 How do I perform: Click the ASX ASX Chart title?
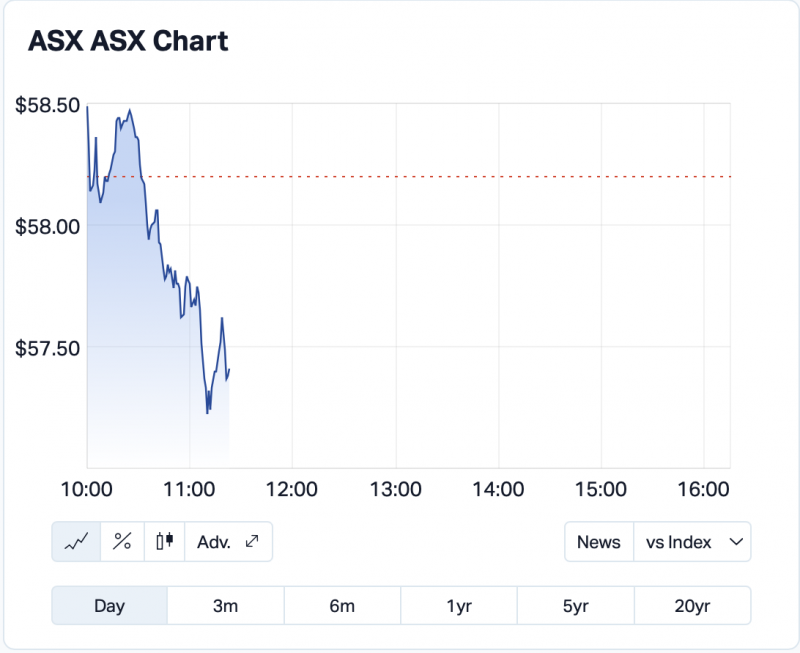(128, 41)
